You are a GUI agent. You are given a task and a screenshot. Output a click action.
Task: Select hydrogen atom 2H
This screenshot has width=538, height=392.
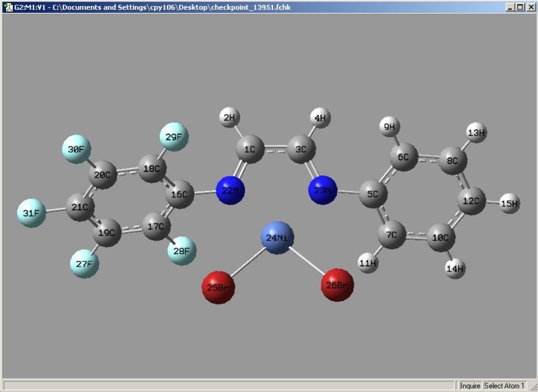[229, 118]
